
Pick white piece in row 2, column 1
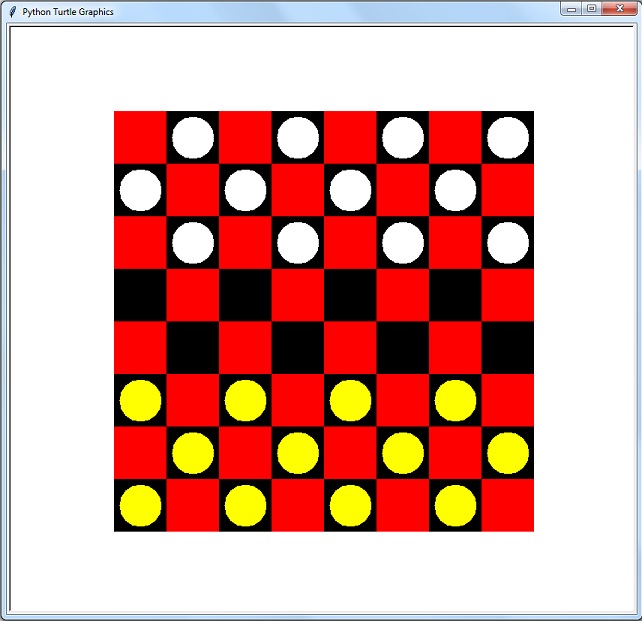[140, 190]
